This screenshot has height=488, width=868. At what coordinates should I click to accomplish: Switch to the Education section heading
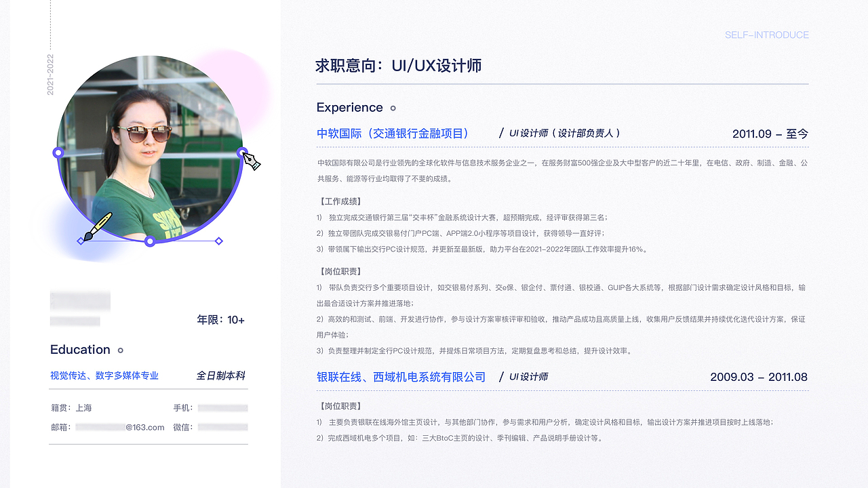tap(80, 350)
